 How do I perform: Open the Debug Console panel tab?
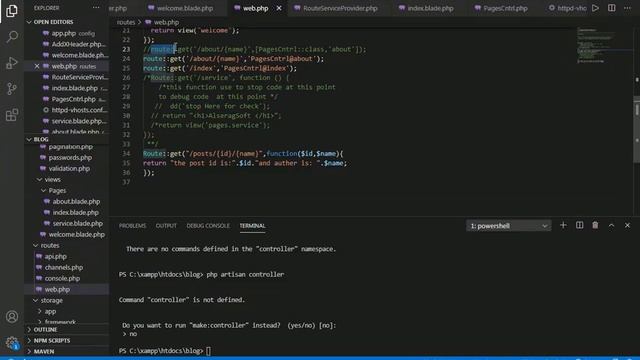208,226
